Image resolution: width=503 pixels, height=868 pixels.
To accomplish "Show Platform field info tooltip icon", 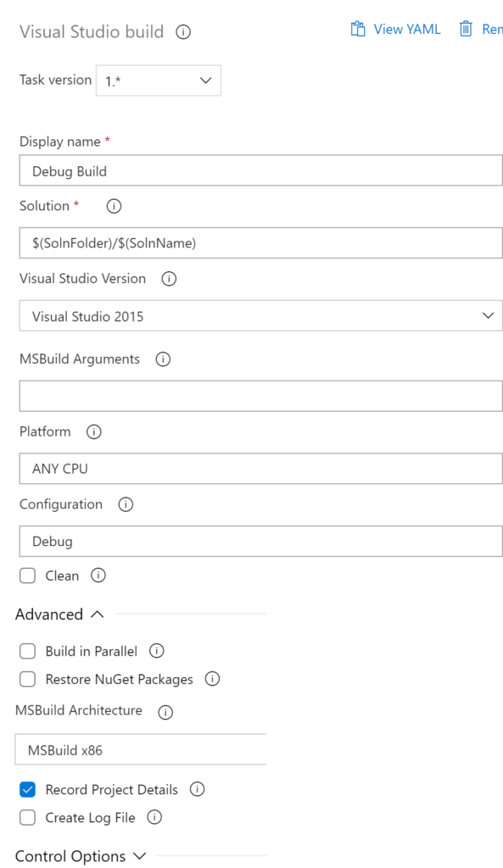I will click(x=93, y=431).
